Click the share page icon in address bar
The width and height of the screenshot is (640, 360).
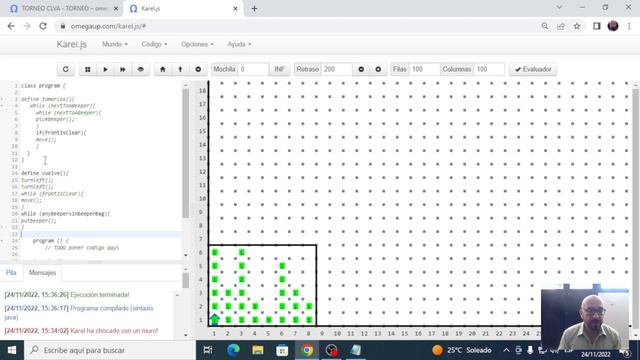[561, 26]
